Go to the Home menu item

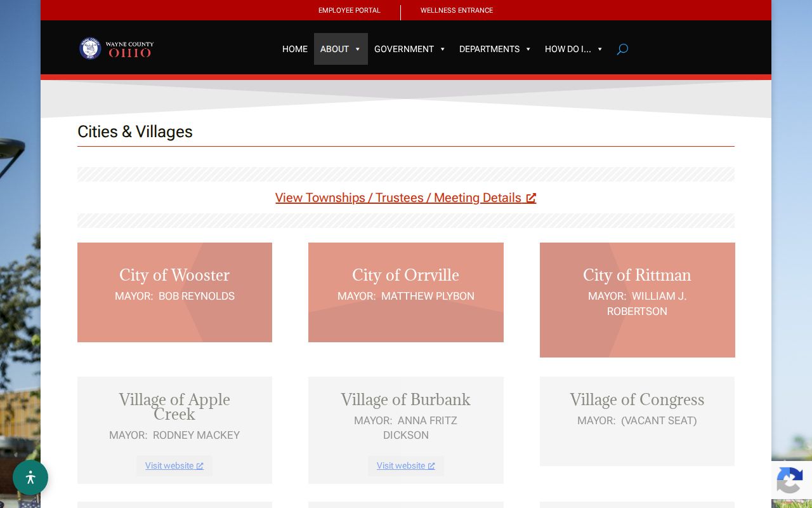(295, 49)
